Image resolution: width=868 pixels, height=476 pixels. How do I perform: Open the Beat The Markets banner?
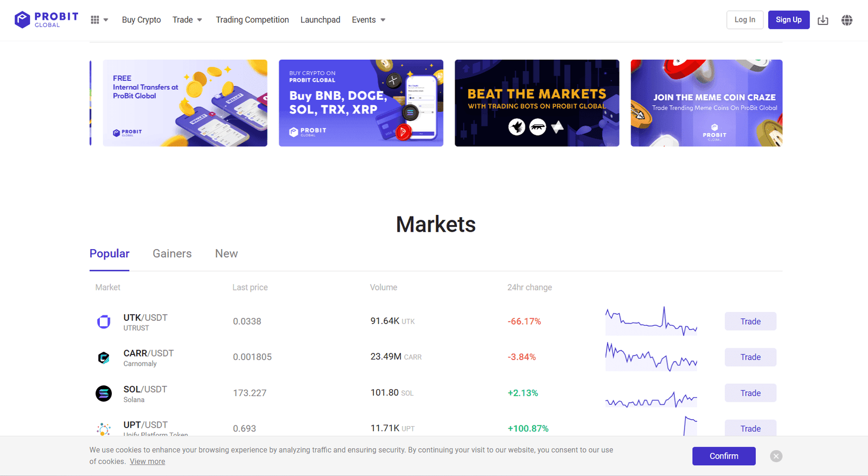537,103
